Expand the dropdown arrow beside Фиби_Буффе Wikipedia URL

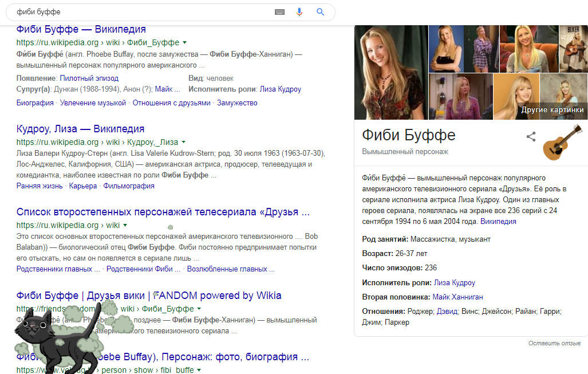pyautogui.click(x=184, y=43)
